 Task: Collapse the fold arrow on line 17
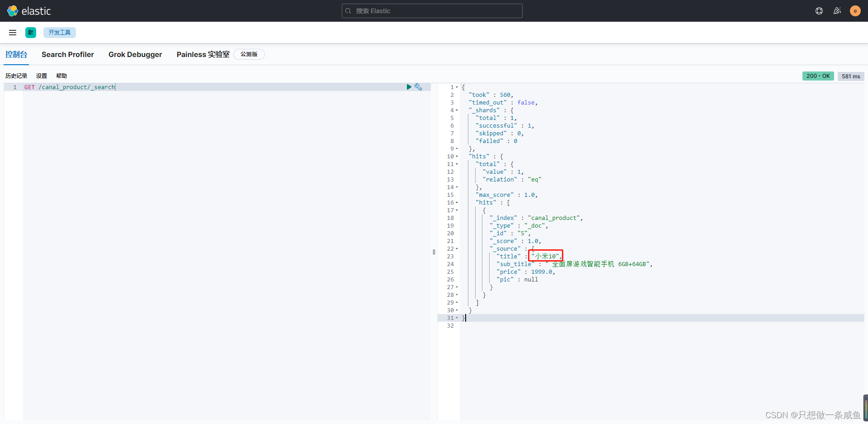[x=457, y=210]
